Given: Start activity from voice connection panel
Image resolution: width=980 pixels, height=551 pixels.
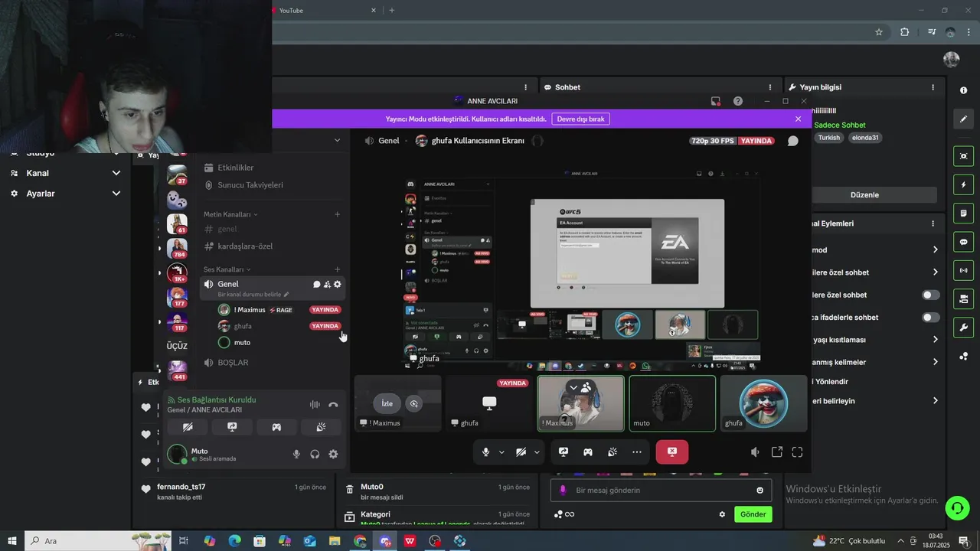Looking at the screenshot, I should (x=276, y=427).
